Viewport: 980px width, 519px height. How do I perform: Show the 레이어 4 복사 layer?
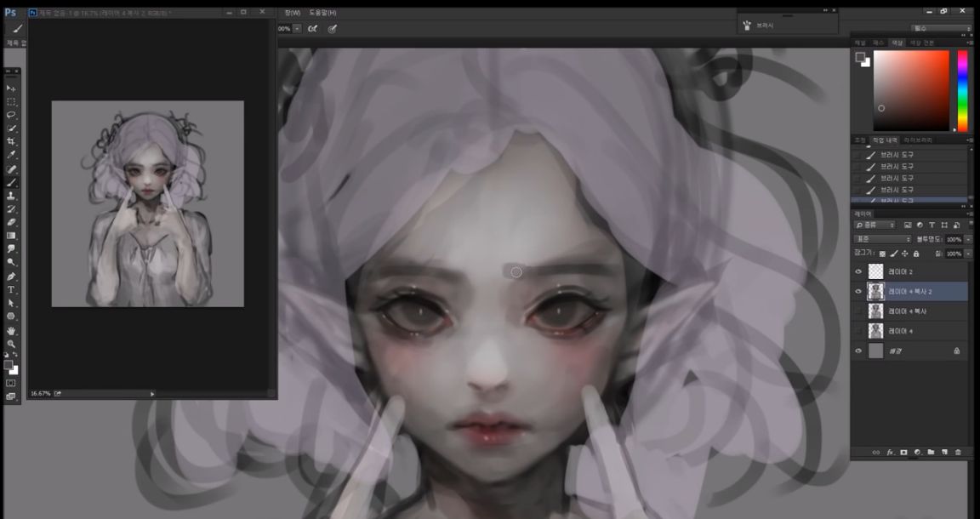click(x=858, y=310)
